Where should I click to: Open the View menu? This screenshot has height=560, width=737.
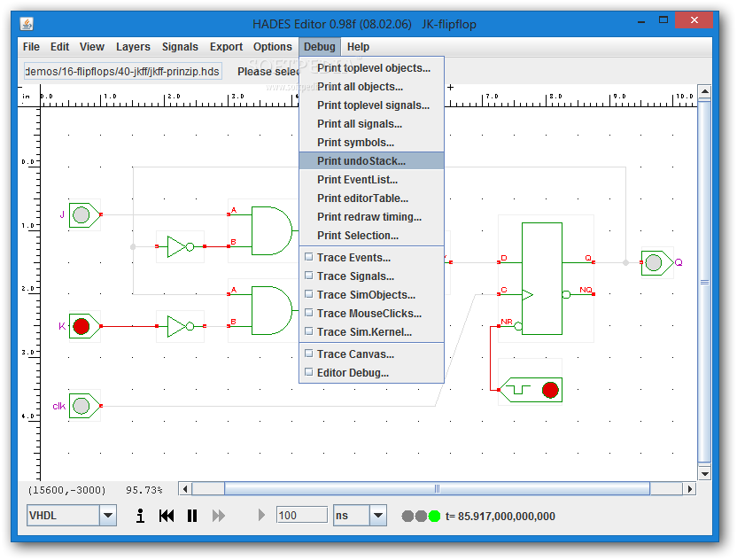point(91,47)
